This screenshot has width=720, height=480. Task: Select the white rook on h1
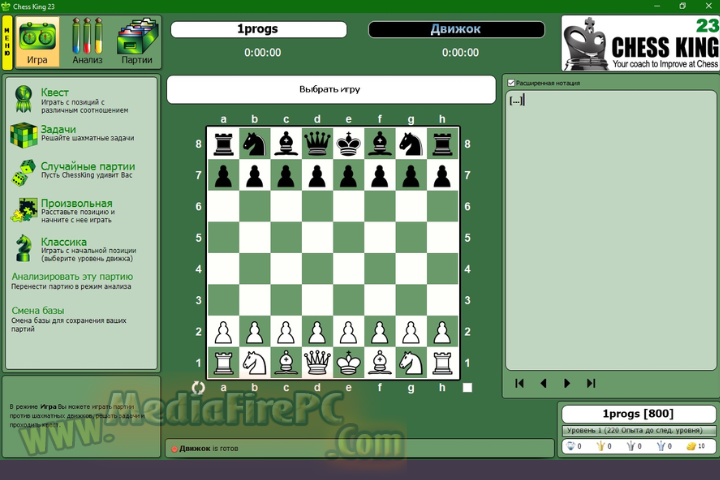(x=442, y=363)
